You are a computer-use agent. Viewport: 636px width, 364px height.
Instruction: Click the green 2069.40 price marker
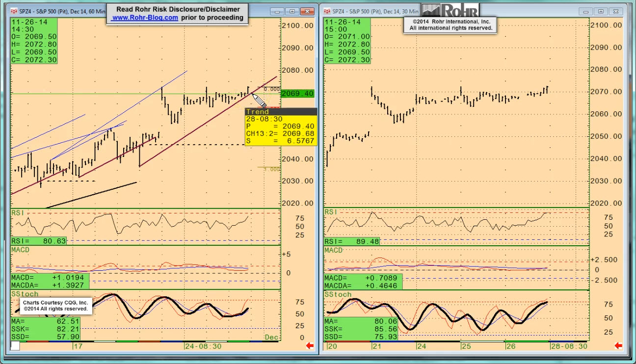pos(297,93)
